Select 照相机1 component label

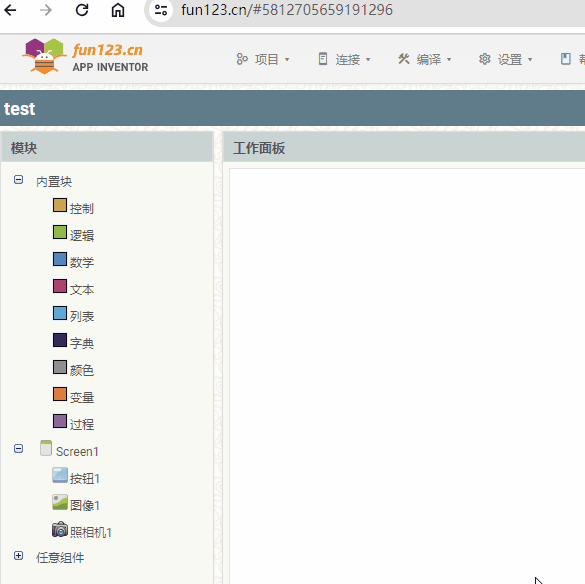click(91, 532)
